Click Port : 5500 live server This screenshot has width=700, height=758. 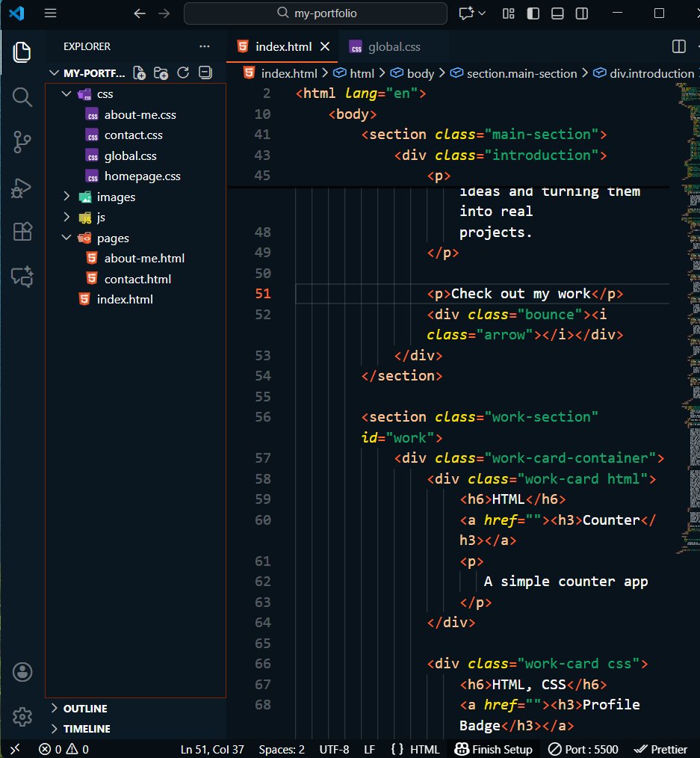(583, 750)
